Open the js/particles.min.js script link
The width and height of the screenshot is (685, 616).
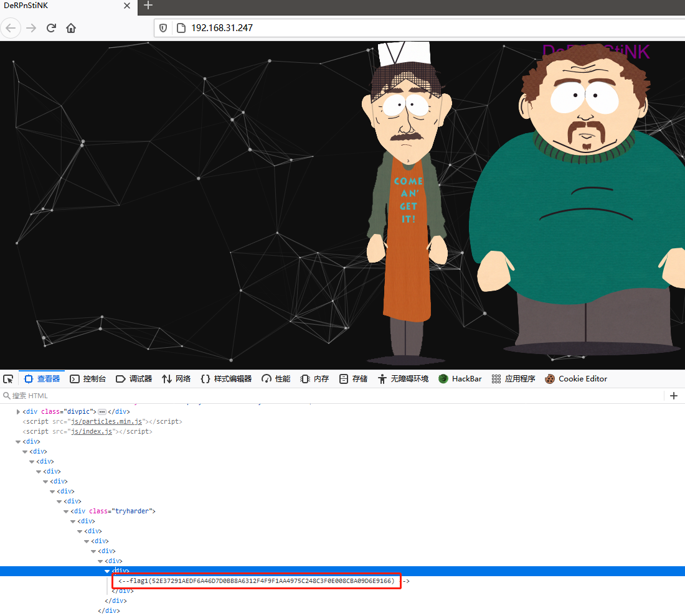106,422
